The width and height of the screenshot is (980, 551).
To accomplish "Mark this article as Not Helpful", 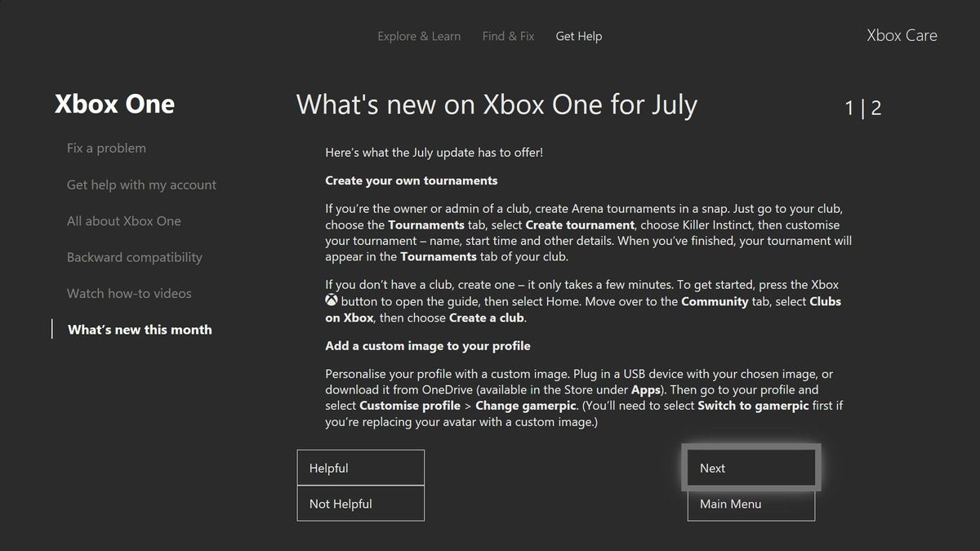I will (360, 503).
